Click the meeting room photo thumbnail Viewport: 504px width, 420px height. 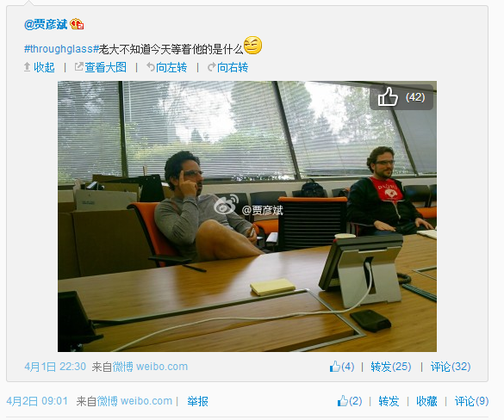(x=247, y=216)
